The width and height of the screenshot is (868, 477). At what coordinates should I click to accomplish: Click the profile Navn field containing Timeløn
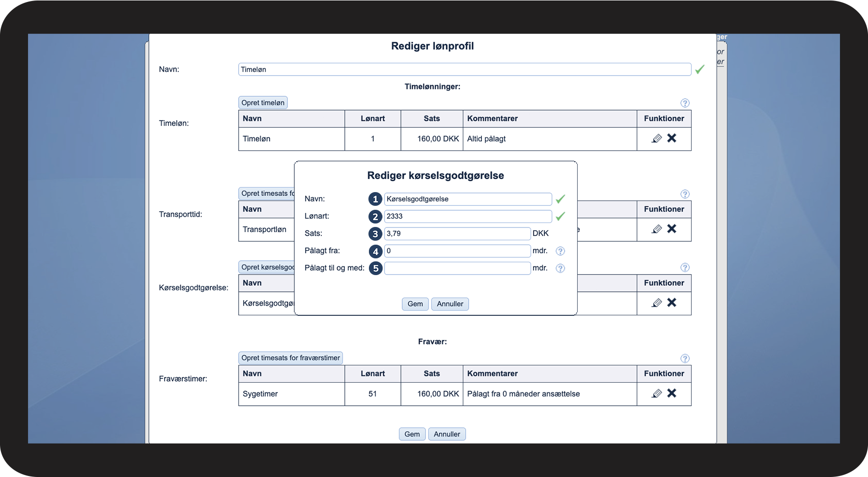pyautogui.click(x=464, y=70)
